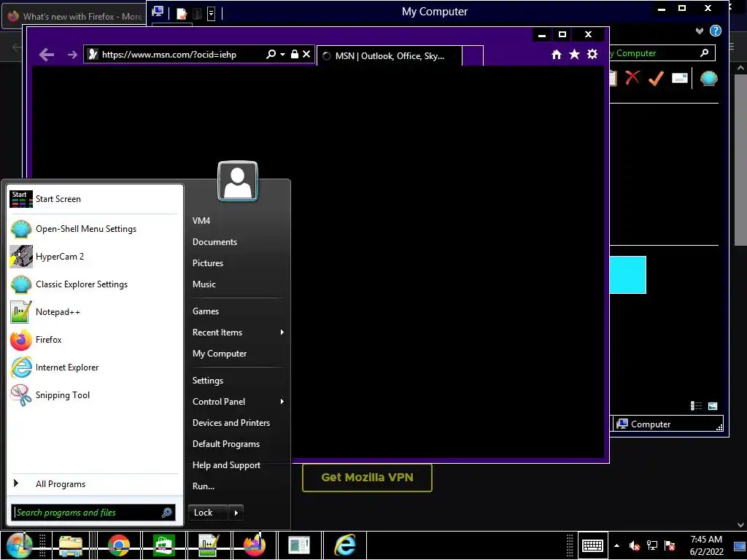Screen dimensions: 747x560
Task: Expand the Recent Items submenu
Action: (237, 332)
